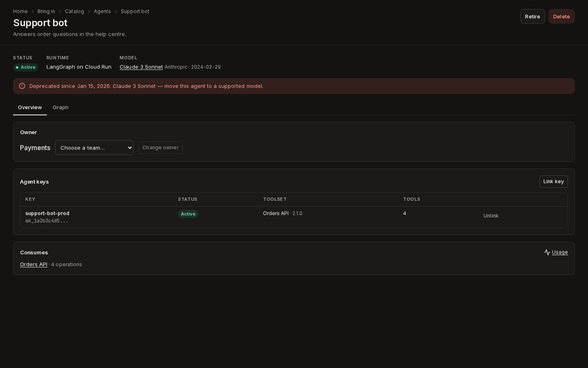Click the Usage activity pulse icon
This screenshot has width=588, height=368.
coord(547,252)
